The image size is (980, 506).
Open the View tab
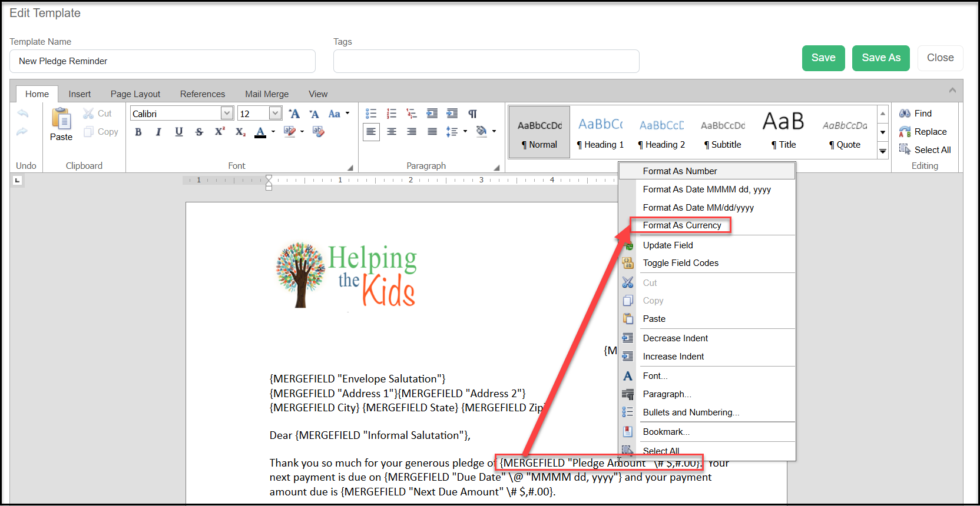click(318, 94)
